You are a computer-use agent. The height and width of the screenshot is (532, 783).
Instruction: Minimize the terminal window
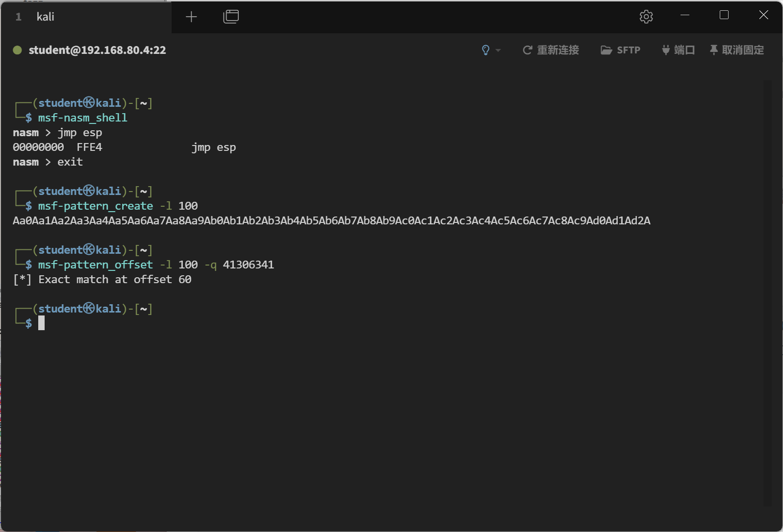(685, 15)
